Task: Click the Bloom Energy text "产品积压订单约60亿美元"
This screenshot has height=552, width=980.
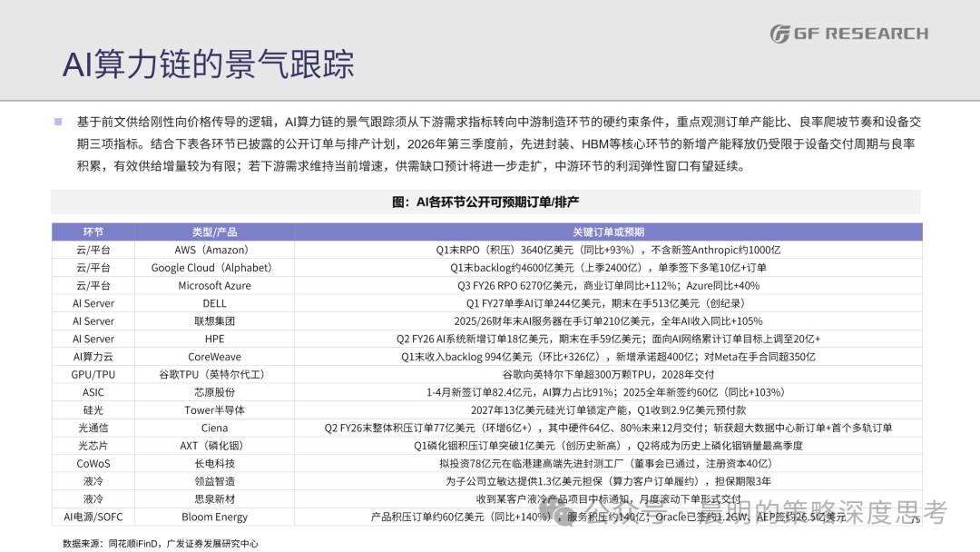Action: (426, 517)
